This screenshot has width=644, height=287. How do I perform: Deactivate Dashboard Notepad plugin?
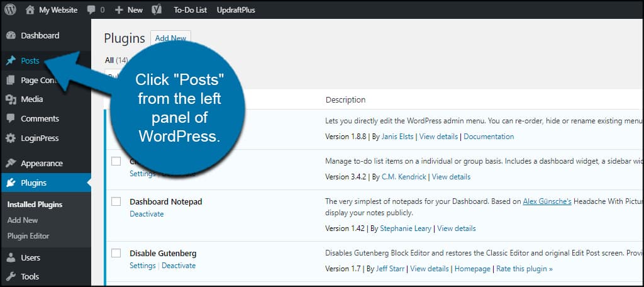[147, 214]
